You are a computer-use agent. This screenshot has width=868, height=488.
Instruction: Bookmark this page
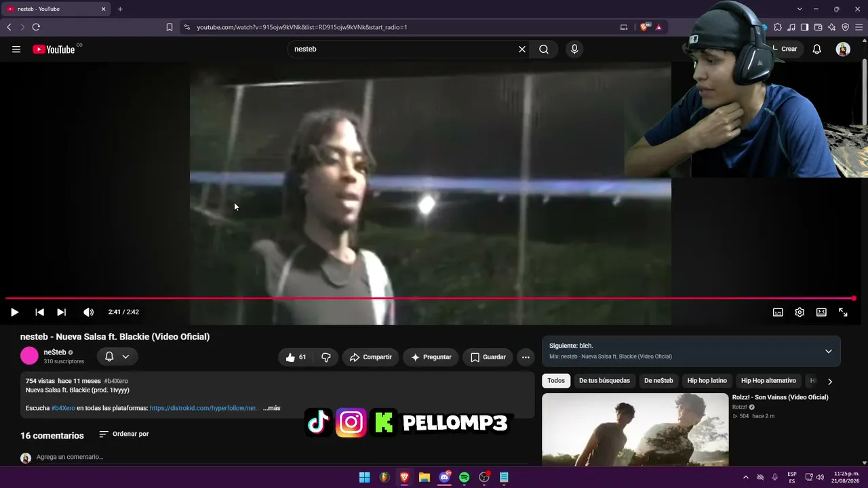(170, 27)
